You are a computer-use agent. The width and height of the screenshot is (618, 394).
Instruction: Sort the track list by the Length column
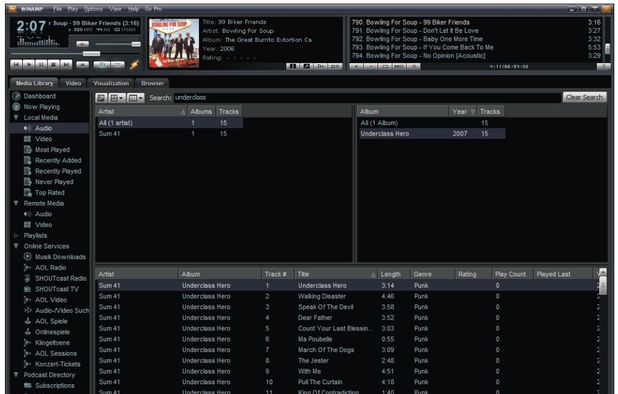pyautogui.click(x=394, y=274)
